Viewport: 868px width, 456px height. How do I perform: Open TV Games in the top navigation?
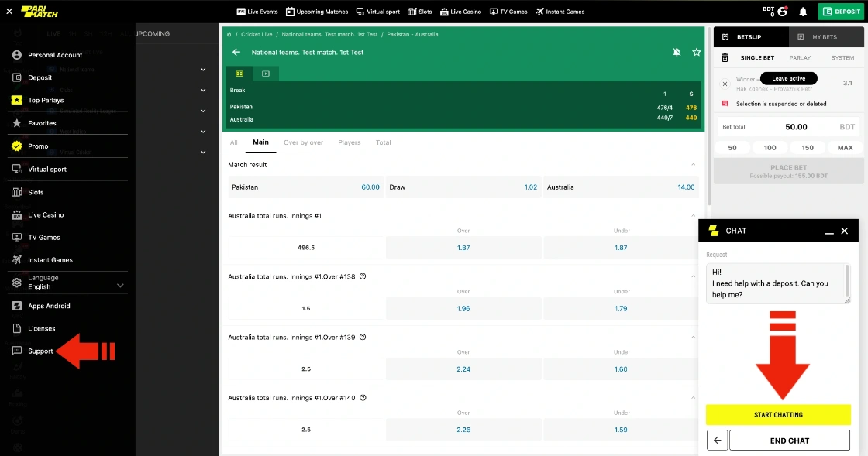[508, 12]
